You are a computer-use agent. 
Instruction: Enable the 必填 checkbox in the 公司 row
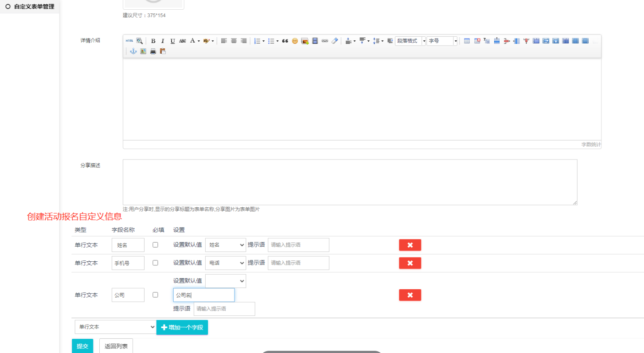tap(155, 295)
